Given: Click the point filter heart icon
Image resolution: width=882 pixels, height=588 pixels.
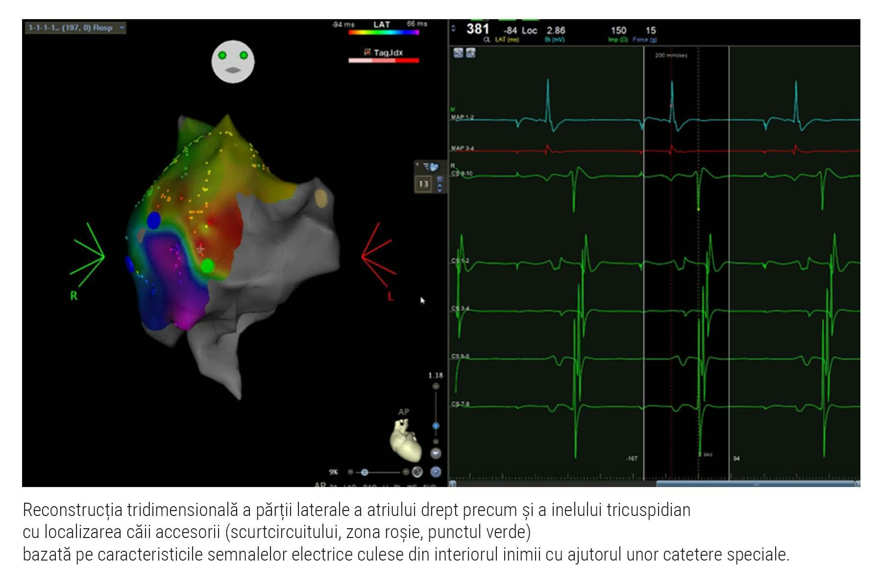Looking at the screenshot, I should [x=432, y=167].
